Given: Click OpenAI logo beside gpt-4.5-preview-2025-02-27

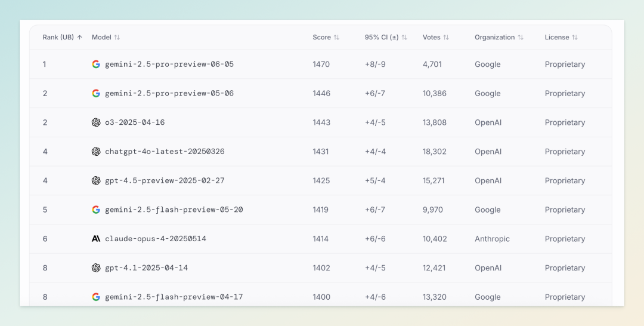Looking at the screenshot, I should 96,180.
